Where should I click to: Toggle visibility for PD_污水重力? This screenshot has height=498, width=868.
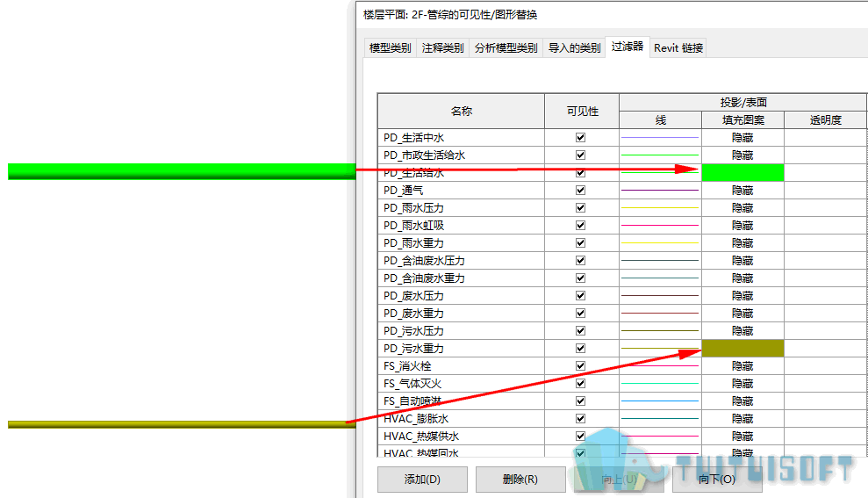[x=580, y=349]
